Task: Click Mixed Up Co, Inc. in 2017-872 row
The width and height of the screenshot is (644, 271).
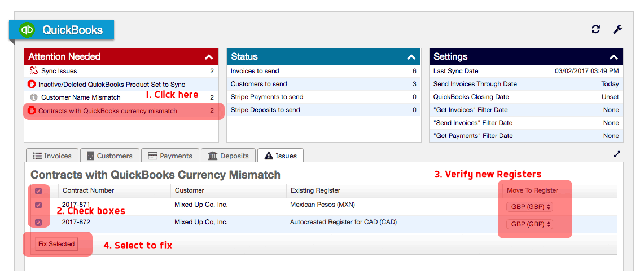Action: tap(201, 222)
